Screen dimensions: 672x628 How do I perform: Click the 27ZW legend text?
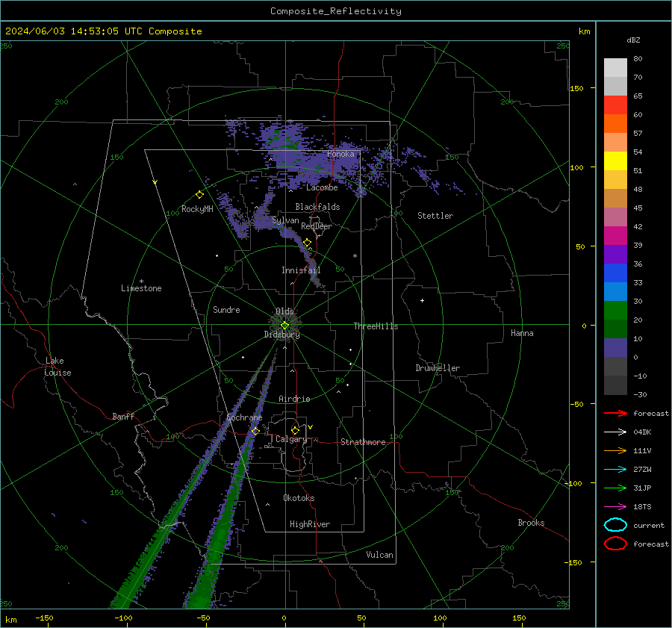[642, 470]
